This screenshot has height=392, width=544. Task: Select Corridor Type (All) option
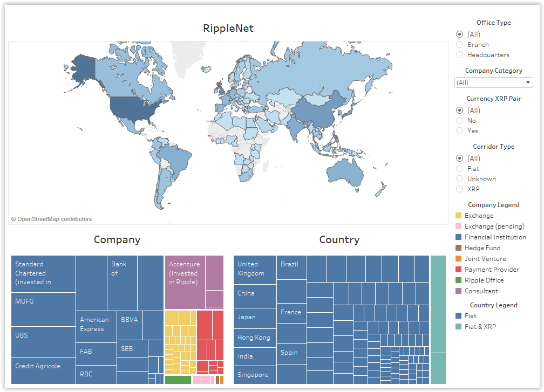click(x=459, y=158)
